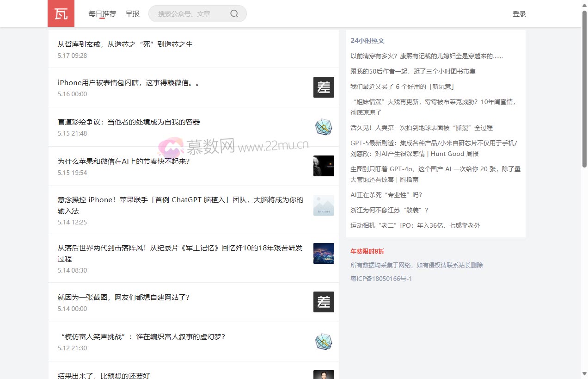Click the dark thumbnail beside 苹果和微信AI article
The height and width of the screenshot is (379, 588).
point(324,166)
